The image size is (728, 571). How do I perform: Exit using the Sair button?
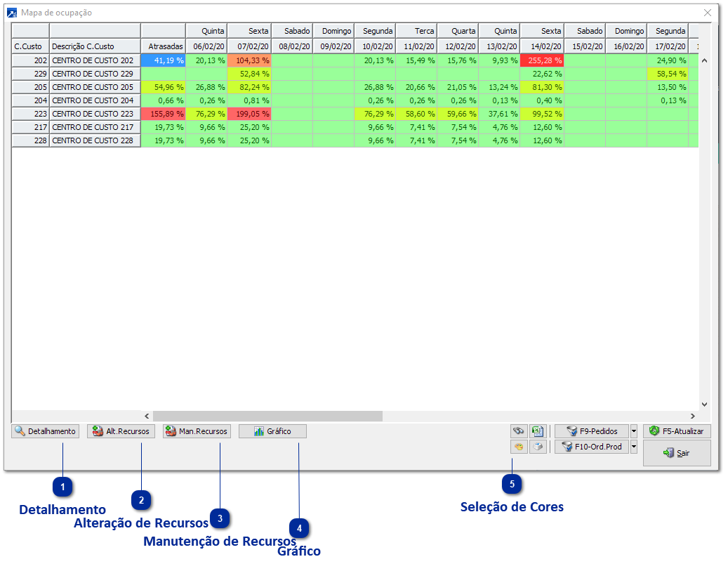tap(677, 453)
